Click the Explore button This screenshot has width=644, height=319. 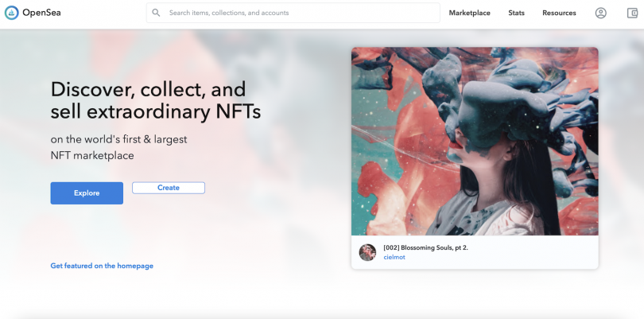87,193
